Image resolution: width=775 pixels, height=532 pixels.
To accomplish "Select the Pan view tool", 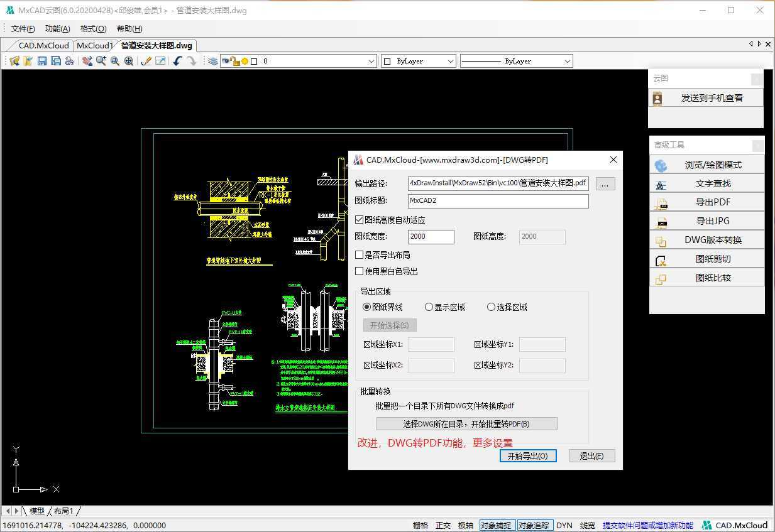I will tap(87, 61).
